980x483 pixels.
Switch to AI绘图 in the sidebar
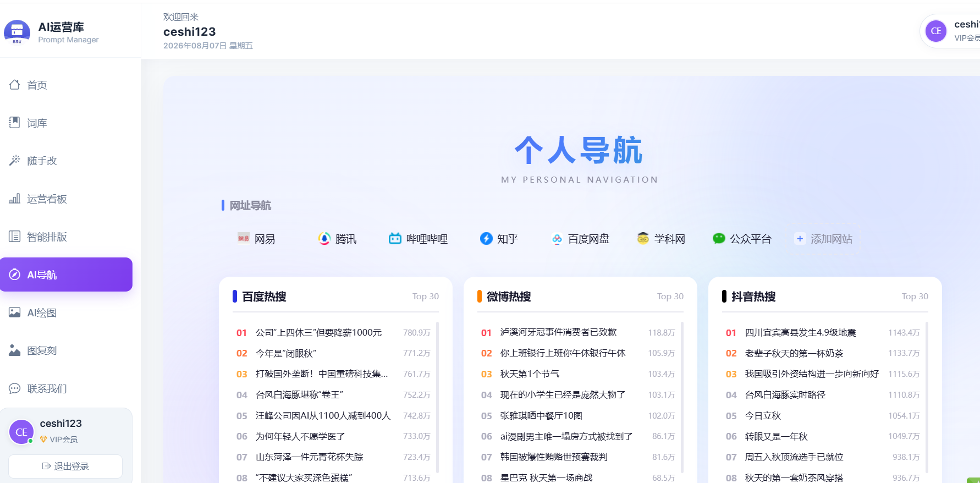66,312
